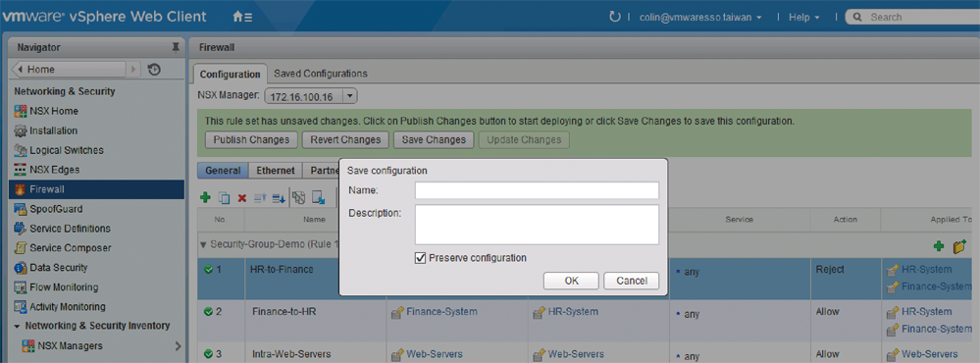Open the colin@vmwaresso.taiwan user menu
The height and width of the screenshot is (363, 980).
700,18
